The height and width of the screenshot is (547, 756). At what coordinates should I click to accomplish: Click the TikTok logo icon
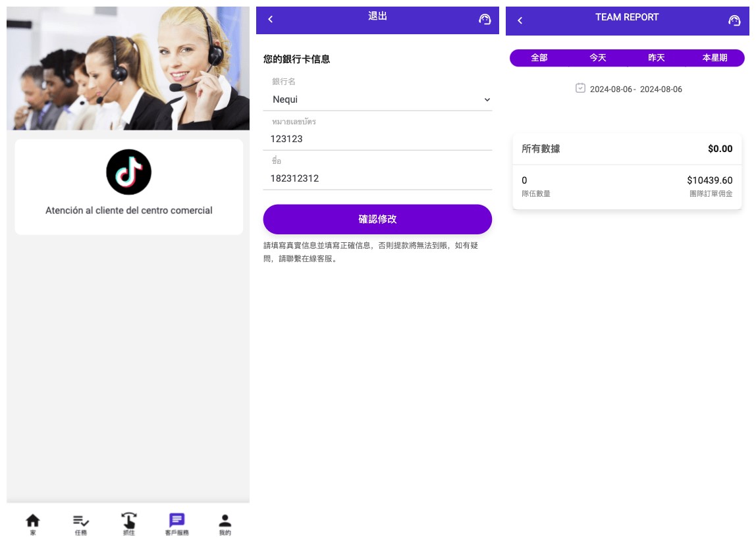point(129,172)
